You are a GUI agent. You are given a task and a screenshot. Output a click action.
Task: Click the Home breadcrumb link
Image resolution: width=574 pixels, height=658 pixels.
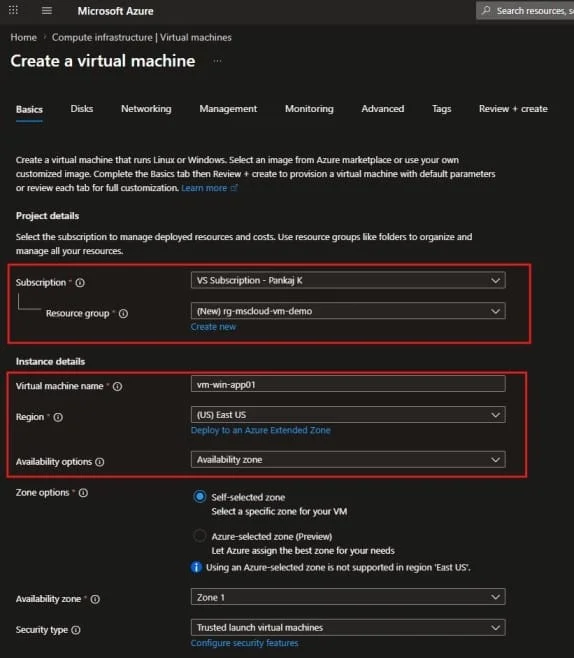click(x=23, y=37)
